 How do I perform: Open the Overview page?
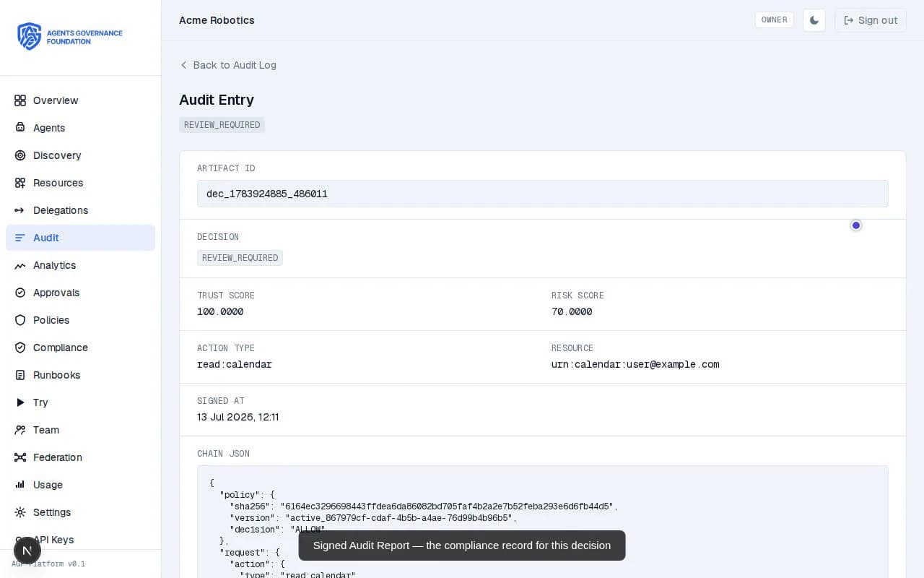pyautogui.click(x=80, y=100)
